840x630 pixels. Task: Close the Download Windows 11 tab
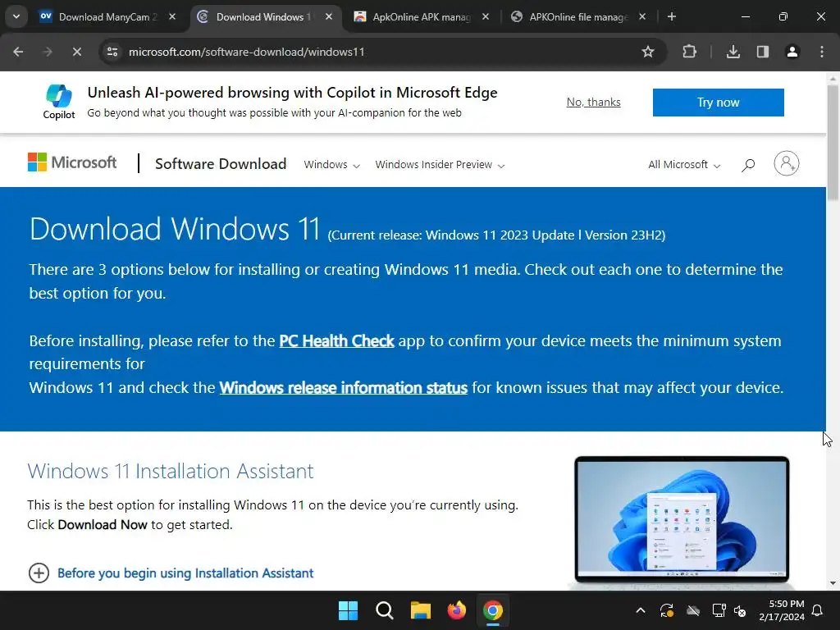tap(329, 17)
